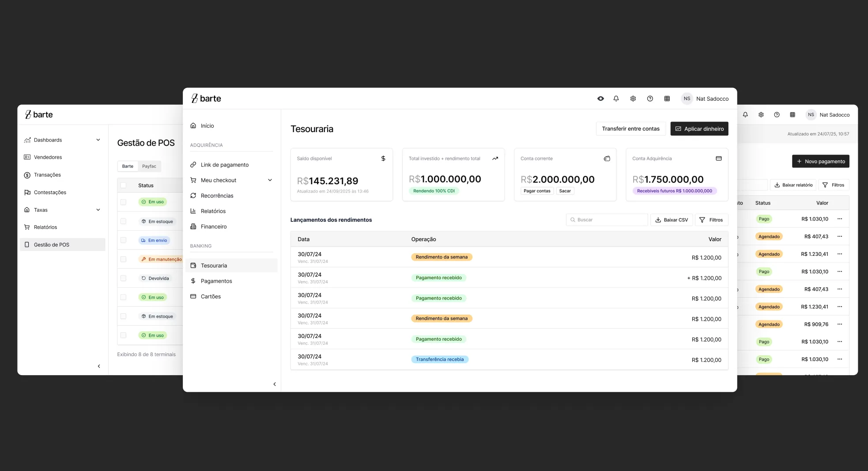Image resolution: width=868 pixels, height=471 pixels.
Task: Click Baixar relatório in right window
Action: (x=793, y=185)
